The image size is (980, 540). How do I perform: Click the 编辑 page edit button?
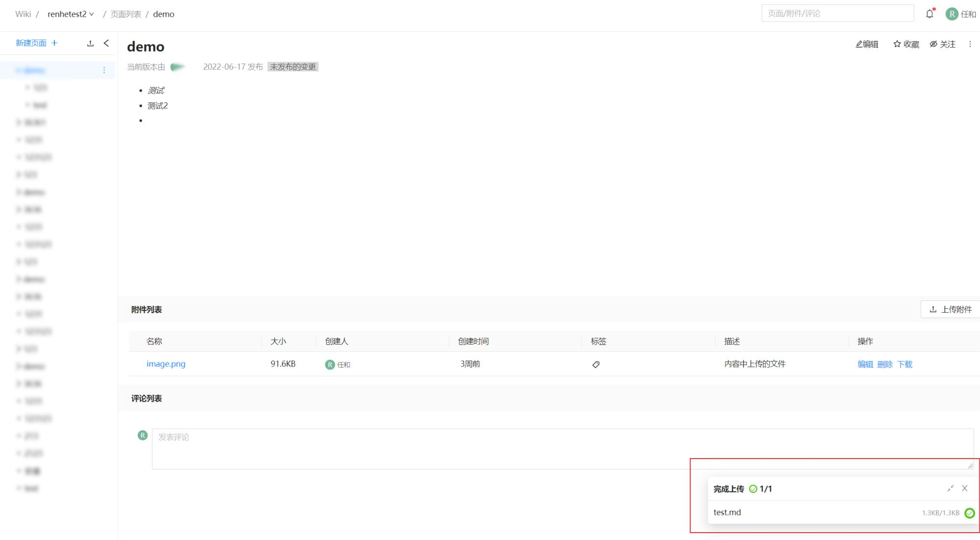[867, 44]
